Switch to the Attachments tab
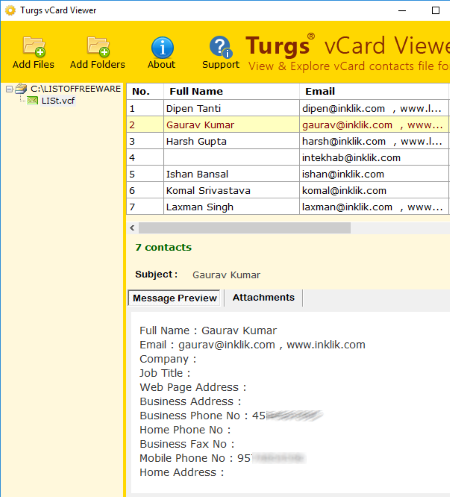Screen dimensions: 450x497 coord(263,297)
